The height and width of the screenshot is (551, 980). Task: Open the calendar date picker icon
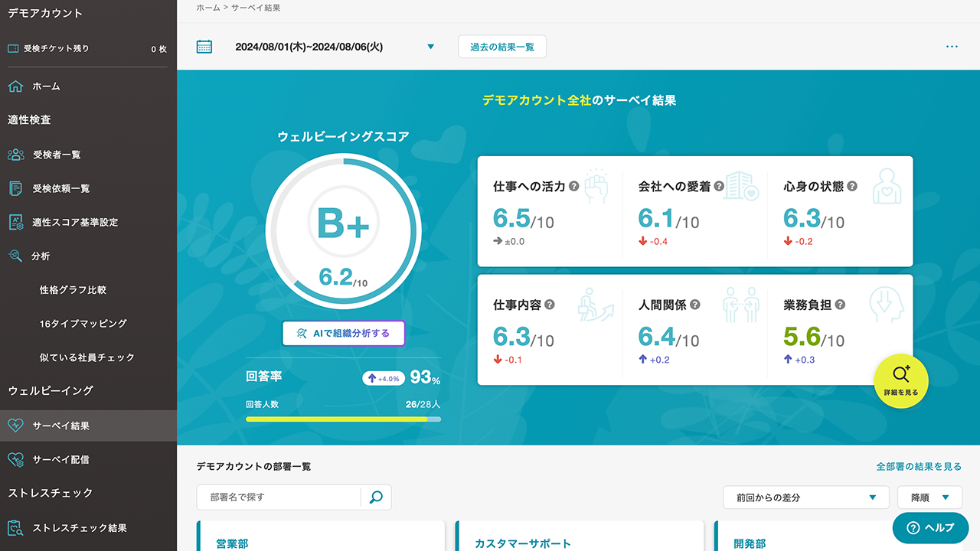[204, 46]
